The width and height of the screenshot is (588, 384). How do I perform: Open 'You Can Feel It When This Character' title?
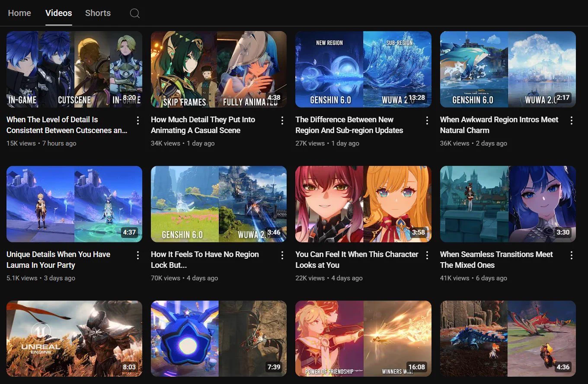357,260
